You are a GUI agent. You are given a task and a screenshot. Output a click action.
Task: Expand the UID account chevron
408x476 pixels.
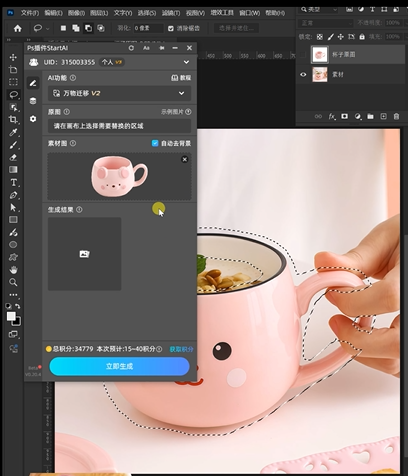pyautogui.click(x=186, y=62)
